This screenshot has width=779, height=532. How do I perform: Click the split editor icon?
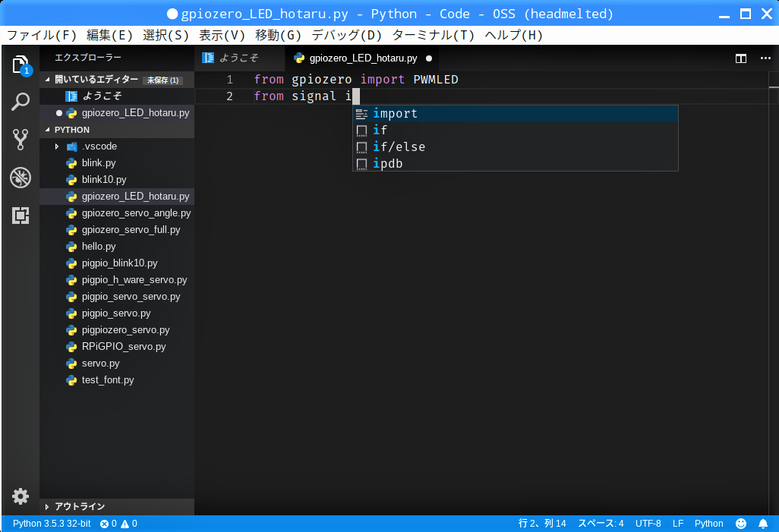741,58
